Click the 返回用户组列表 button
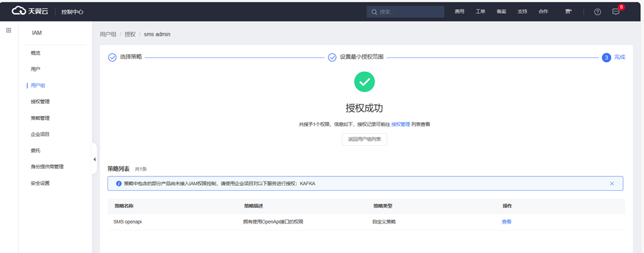Screen dimensions: 644x253 [x=364, y=139]
